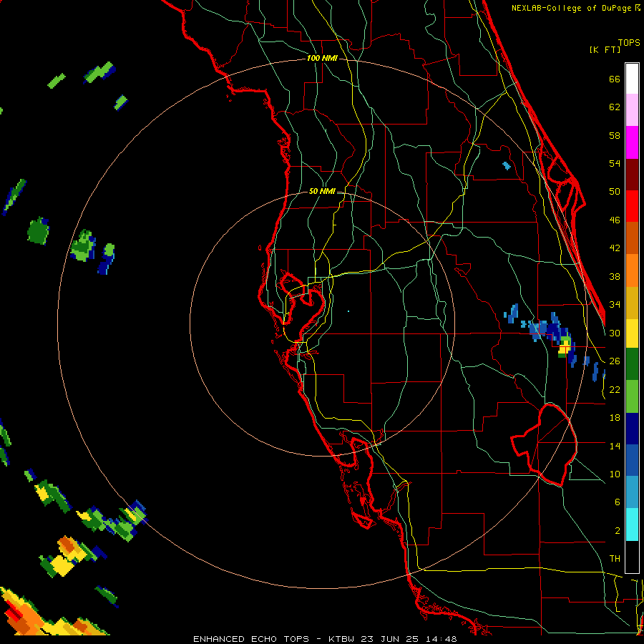This screenshot has height=644, width=644.
Task: Pick the dark orange legend swatch
Action: (632, 238)
